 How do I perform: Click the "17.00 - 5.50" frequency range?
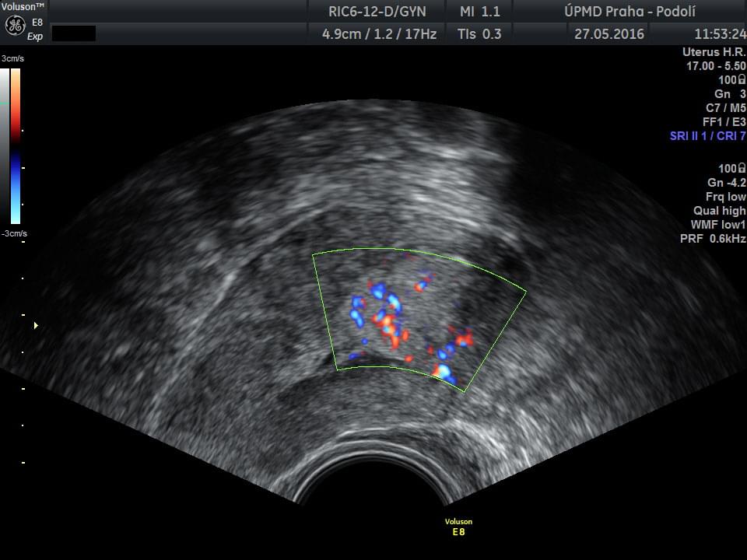click(716, 65)
